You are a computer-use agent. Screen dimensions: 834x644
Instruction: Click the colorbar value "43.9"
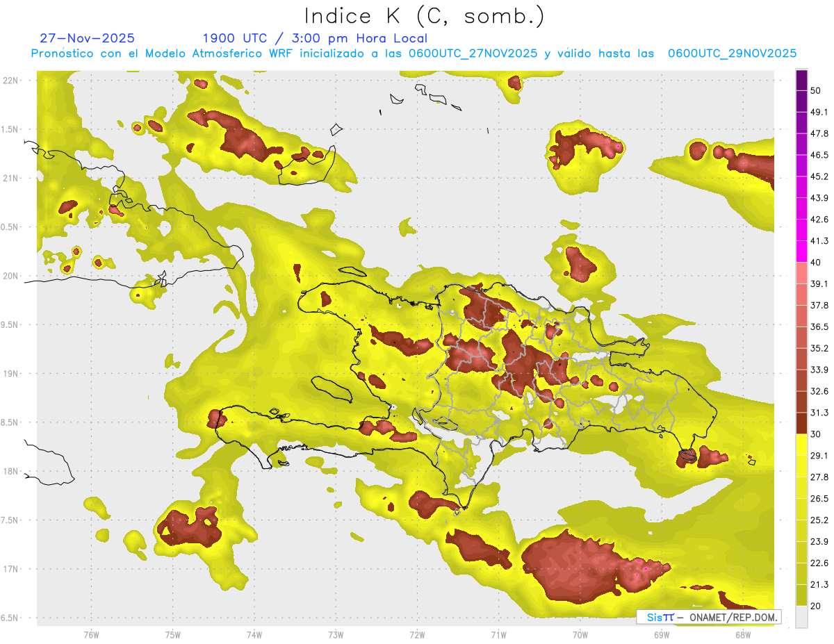tap(819, 199)
